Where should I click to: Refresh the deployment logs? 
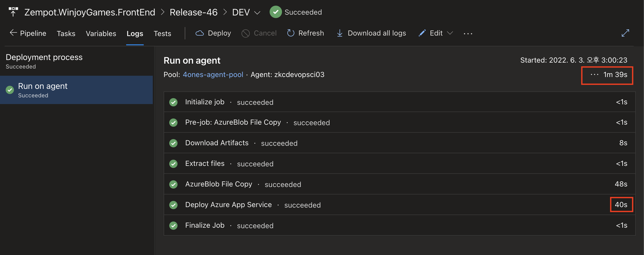click(x=305, y=33)
